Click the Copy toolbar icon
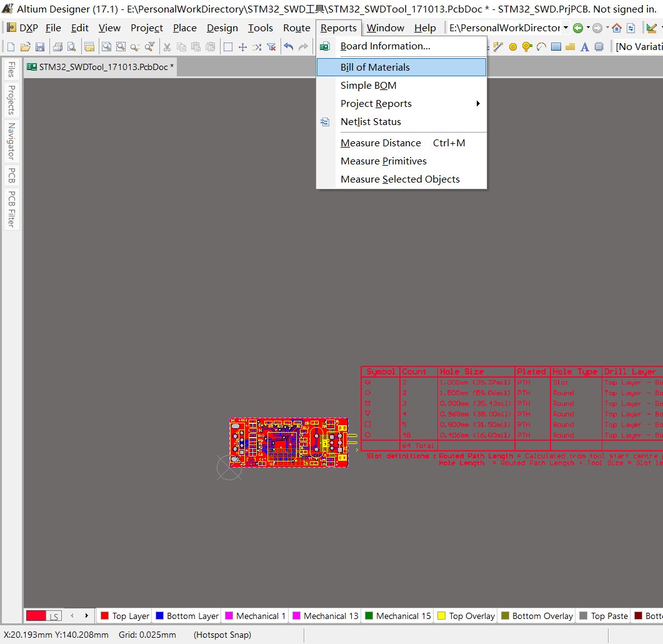 (181, 47)
